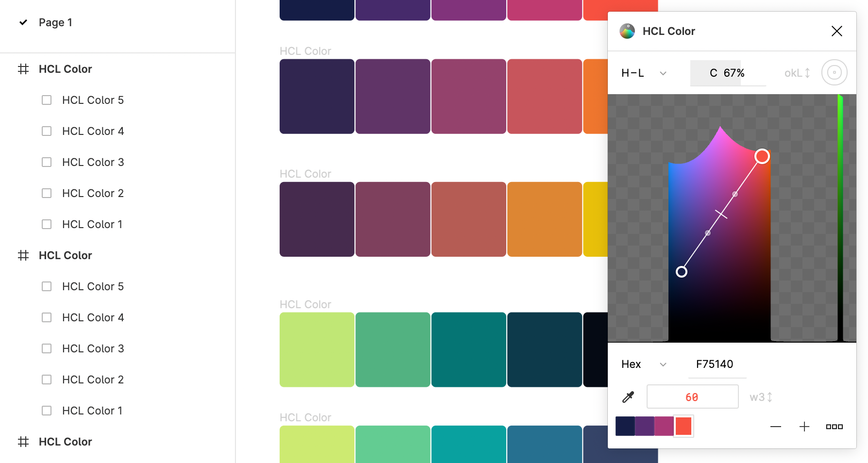The image size is (868, 463).
Task: Select the first HCL Color frame in layers
Action: coord(65,69)
